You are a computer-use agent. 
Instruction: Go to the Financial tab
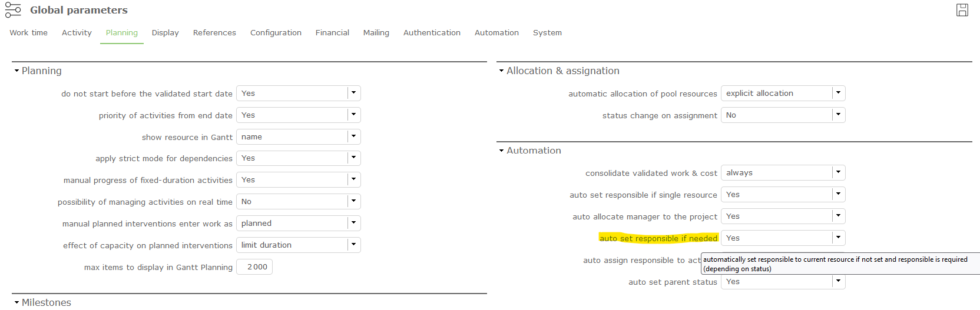pos(332,33)
